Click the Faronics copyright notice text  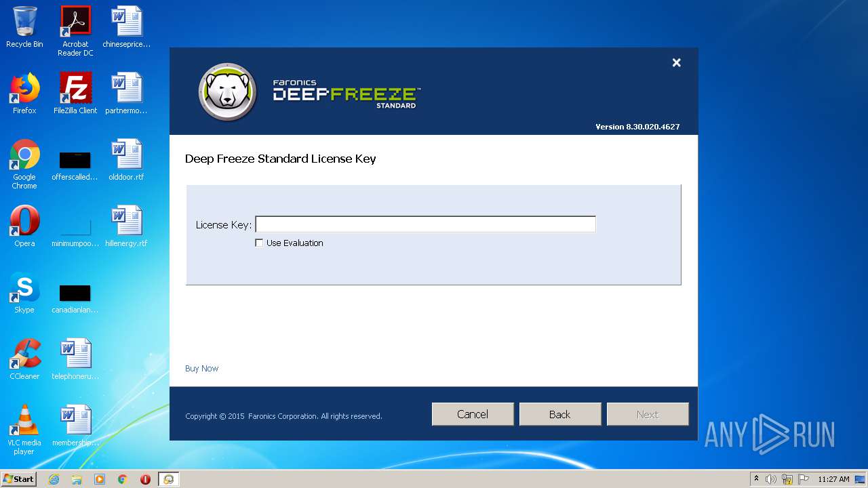(283, 416)
